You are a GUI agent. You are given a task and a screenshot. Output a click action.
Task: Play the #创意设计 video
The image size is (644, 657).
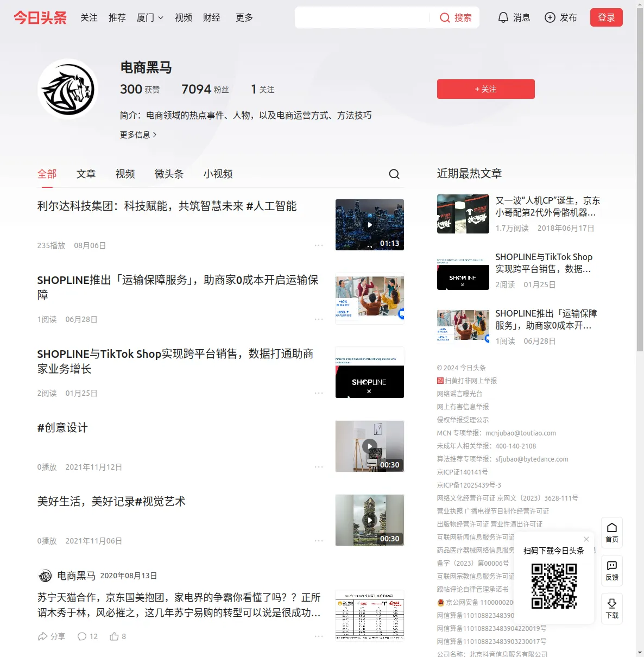pyautogui.click(x=370, y=446)
